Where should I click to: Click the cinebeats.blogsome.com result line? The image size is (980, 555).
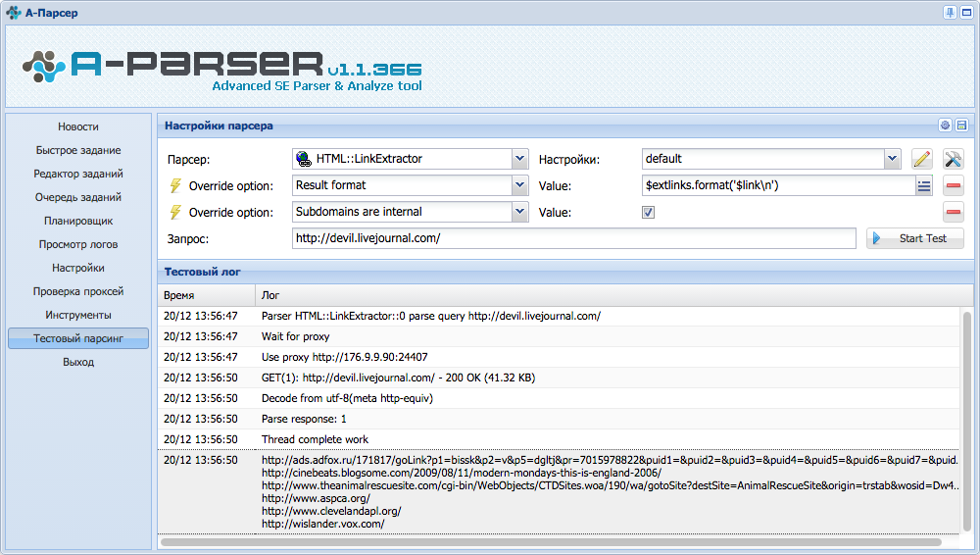(x=462, y=473)
